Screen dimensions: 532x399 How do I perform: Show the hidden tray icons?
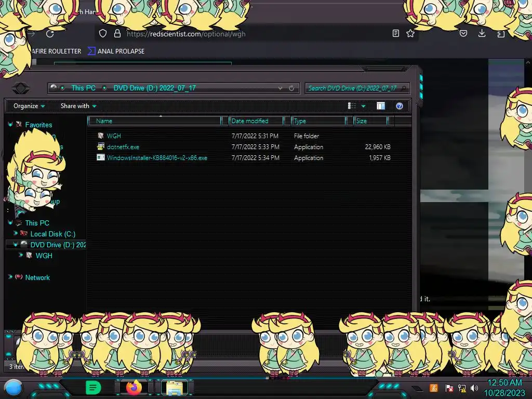(x=417, y=388)
